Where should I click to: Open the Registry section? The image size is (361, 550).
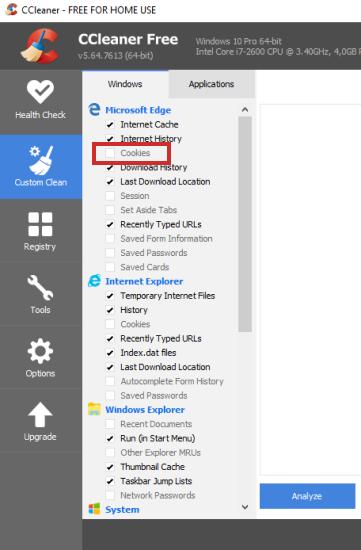[x=40, y=231]
